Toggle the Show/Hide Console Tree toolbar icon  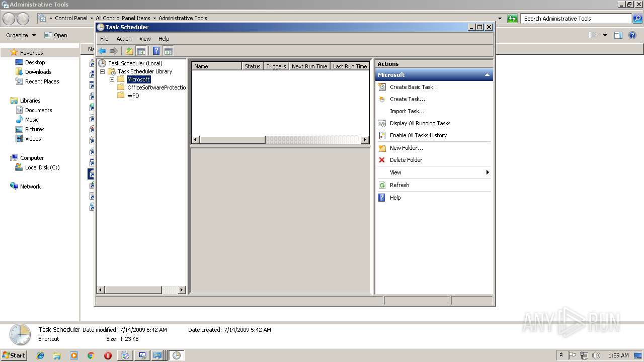tap(141, 51)
